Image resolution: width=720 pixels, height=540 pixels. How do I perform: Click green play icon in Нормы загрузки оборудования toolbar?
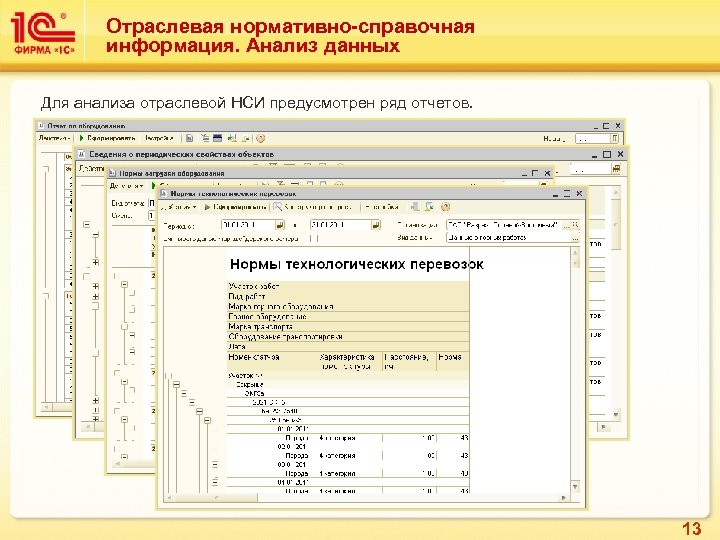[x=154, y=186]
